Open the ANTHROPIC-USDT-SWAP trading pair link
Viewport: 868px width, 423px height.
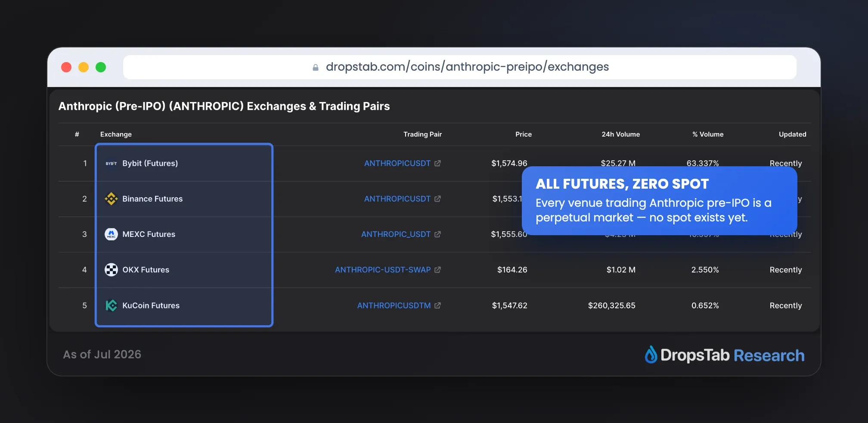pos(383,270)
